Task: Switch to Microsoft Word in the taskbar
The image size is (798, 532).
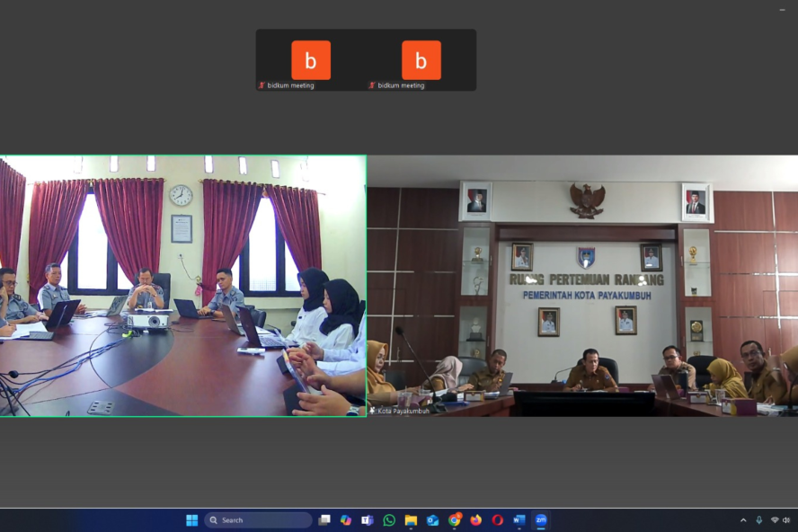Action: [x=519, y=520]
